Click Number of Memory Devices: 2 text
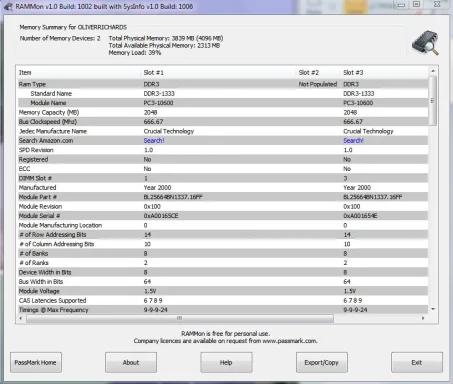Image resolution: width=453 pixels, height=384 pixels. (60, 38)
